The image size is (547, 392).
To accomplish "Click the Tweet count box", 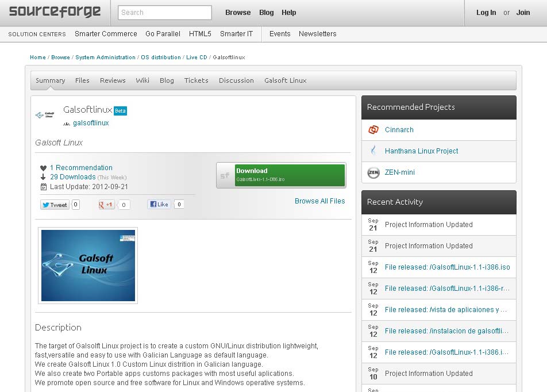I will point(76,205).
